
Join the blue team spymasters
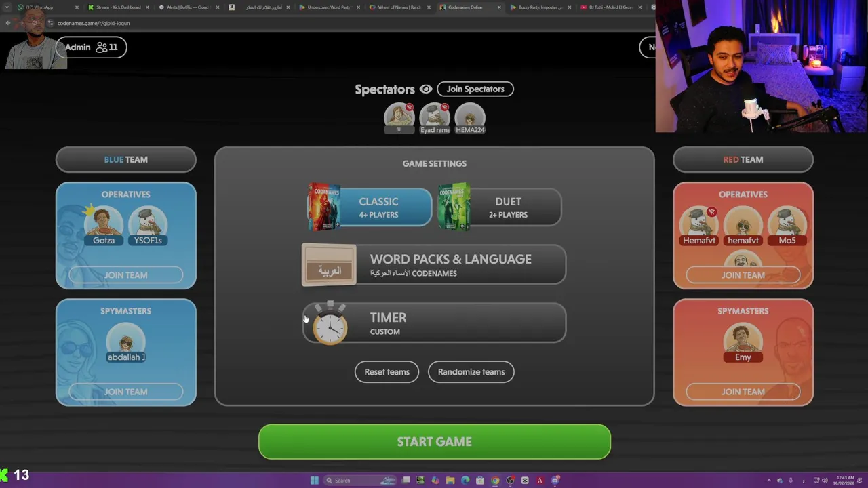click(126, 392)
